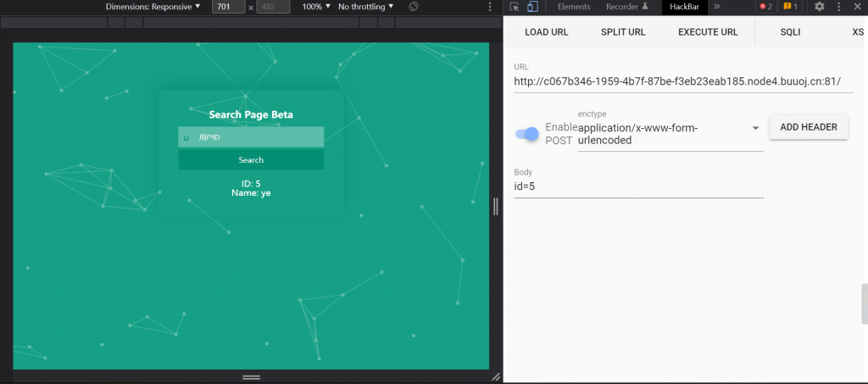Open device toolbar three-dot options
Viewport: 868px width, 384px height.
point(490,7)
